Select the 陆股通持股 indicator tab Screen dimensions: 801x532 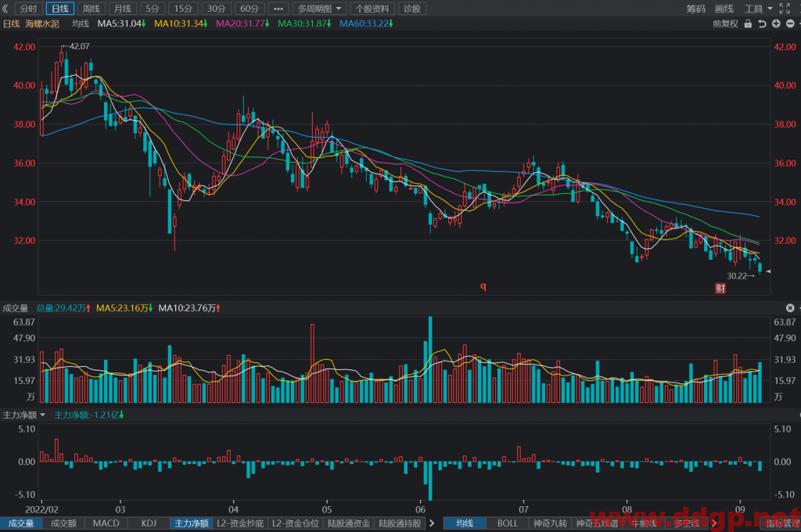pos(400,523)
